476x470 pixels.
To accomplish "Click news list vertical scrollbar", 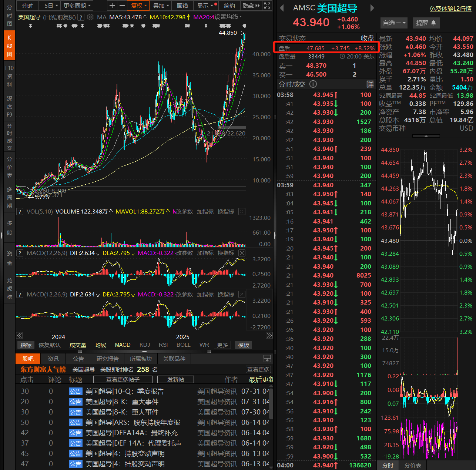I will pos(271,403).
